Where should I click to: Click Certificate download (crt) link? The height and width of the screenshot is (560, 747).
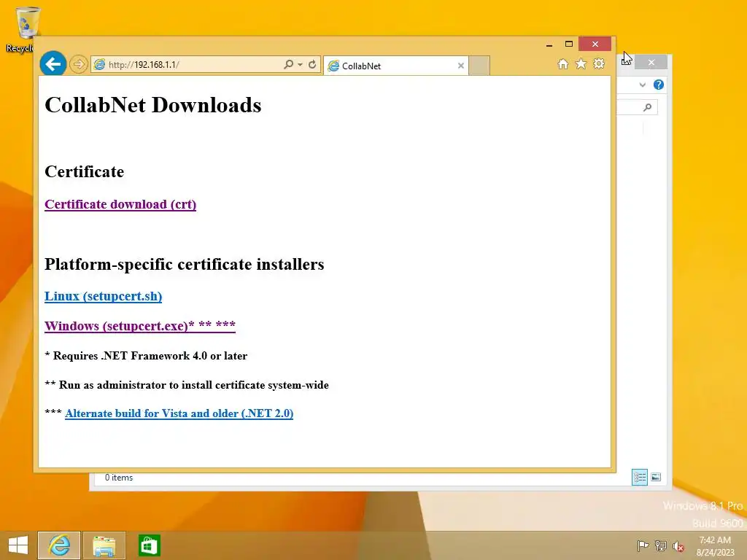tap(120, 204)
